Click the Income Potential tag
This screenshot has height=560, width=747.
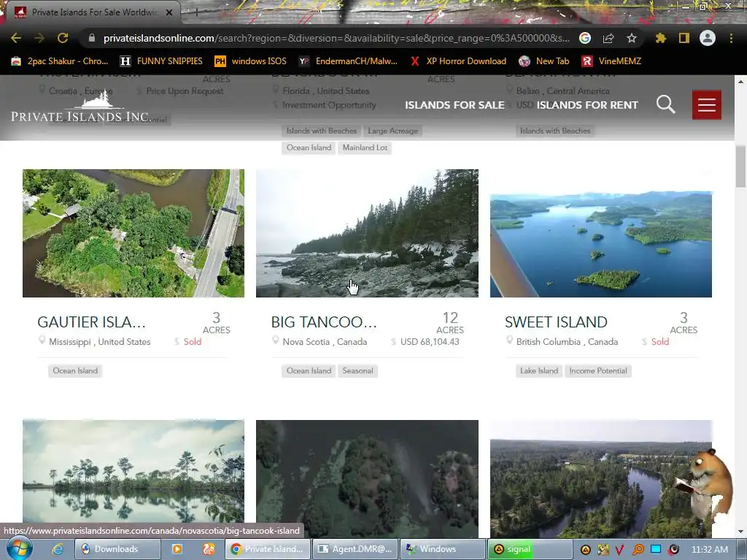click(x=598, y=370)
